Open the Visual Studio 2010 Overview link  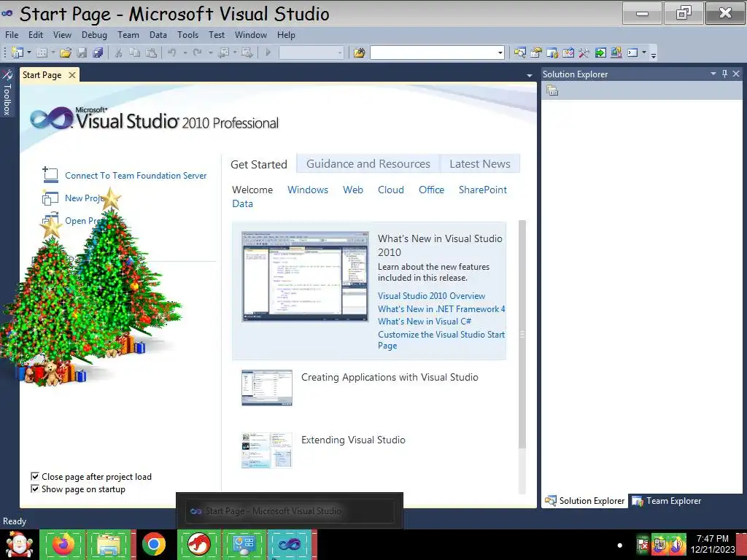coord(431,296)
